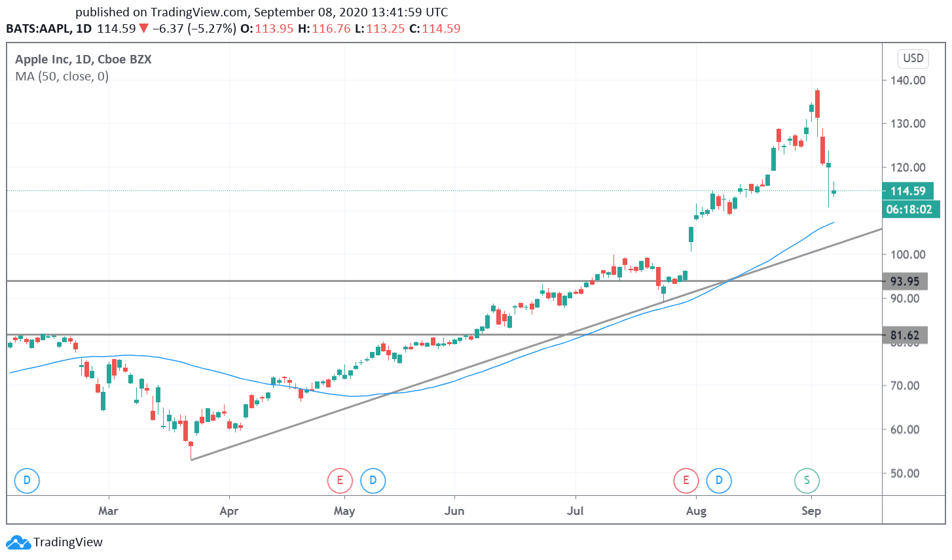Click the Jul label on time axis
Image resolution: width=952 pixels, height=560 pixels.
tap(576, 511)
